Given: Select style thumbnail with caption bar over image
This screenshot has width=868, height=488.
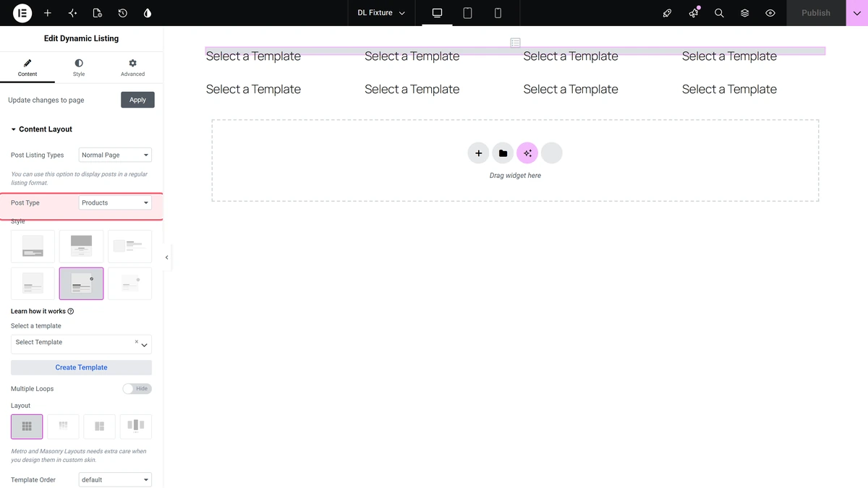Looking at the screenshot, I should tap(33, 247).
